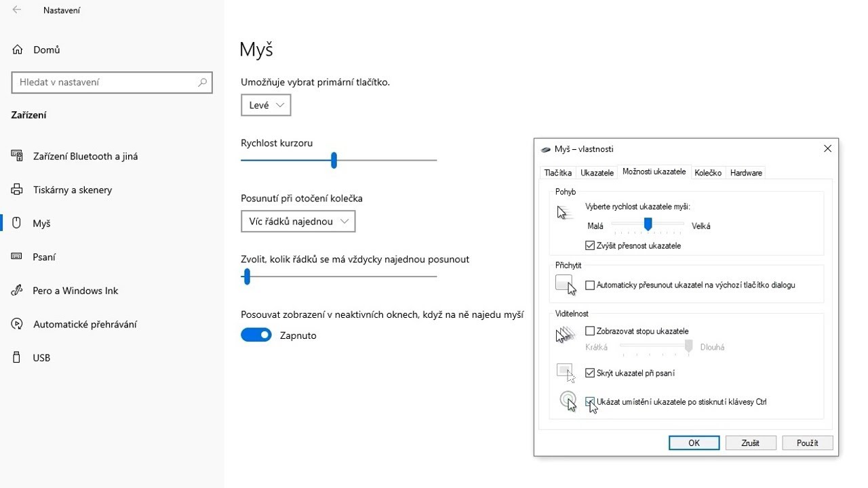Close the Myš – vlastnosti dialog
The image size is (868, 488).
[x=827, y=148]
